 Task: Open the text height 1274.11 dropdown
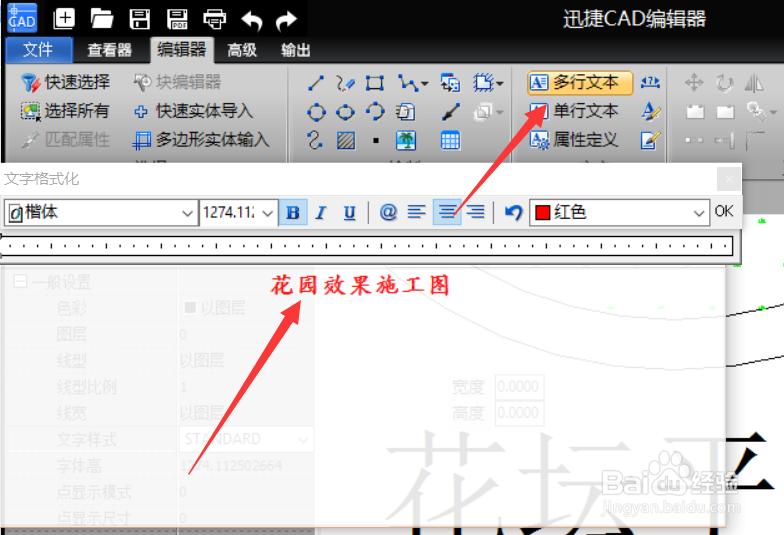click(x=268, y=214)
